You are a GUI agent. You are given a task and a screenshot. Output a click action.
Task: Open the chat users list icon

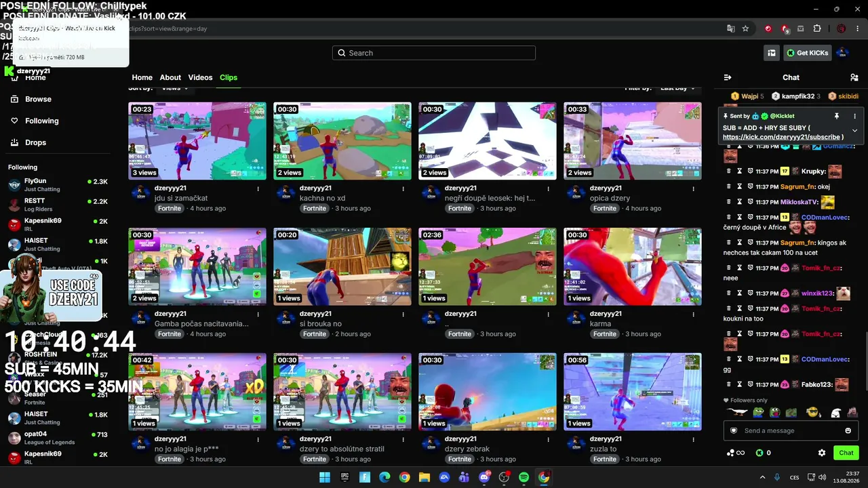(854, 77)
